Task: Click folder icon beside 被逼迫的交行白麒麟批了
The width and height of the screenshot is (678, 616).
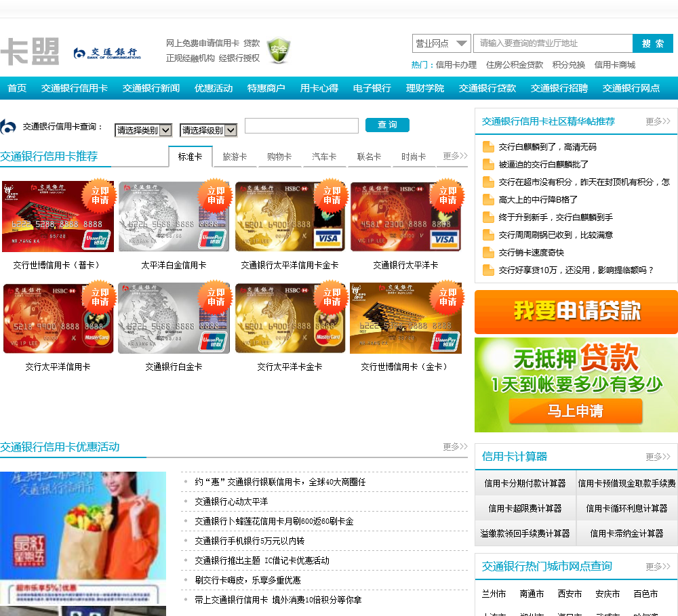Action: pyautogui.click(x=488, y=165)
